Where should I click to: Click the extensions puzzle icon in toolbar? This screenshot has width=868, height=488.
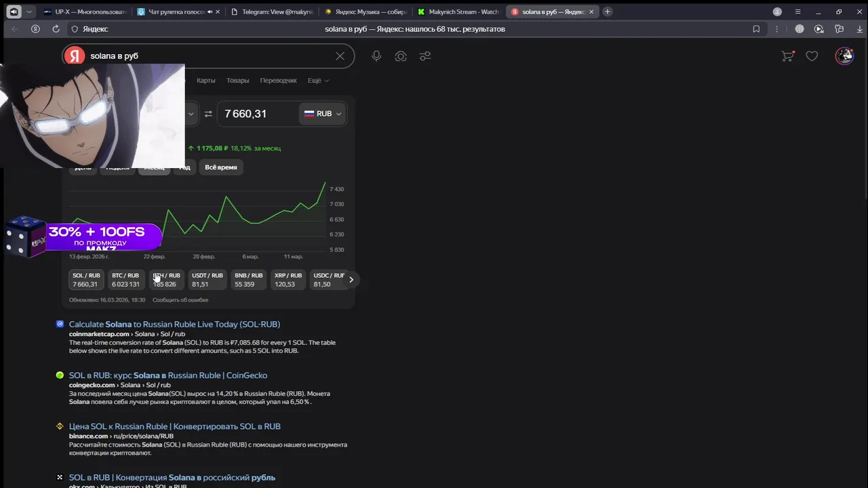tap(840, 29)
